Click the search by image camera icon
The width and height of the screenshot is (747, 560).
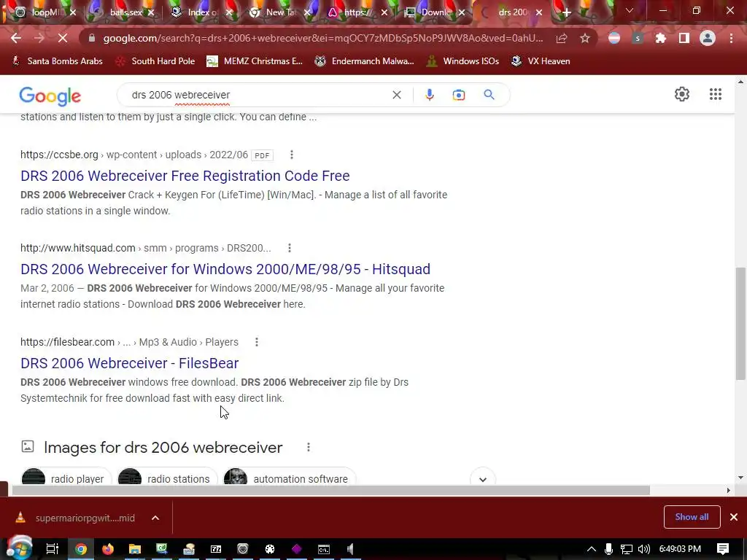pos(458,95)
